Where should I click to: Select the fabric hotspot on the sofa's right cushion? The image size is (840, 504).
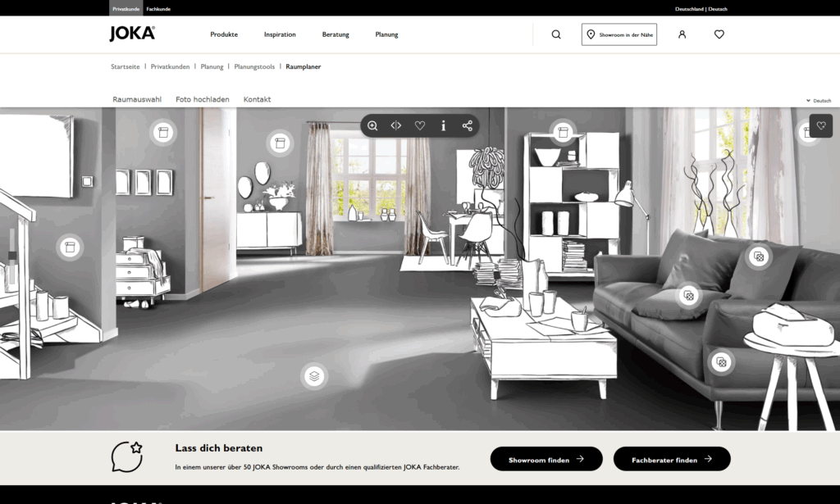759,257
